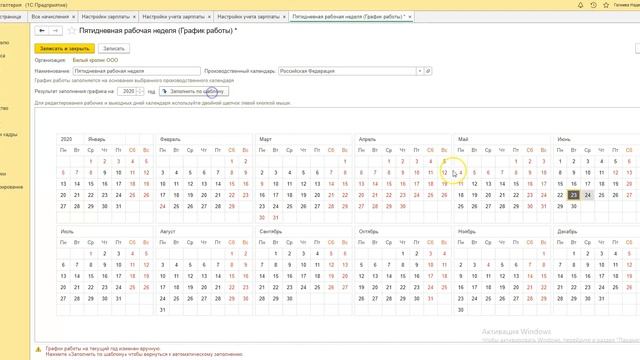Select June 30 in the calendar
Viewport: 640px width, 360px height.
[574, 207]
